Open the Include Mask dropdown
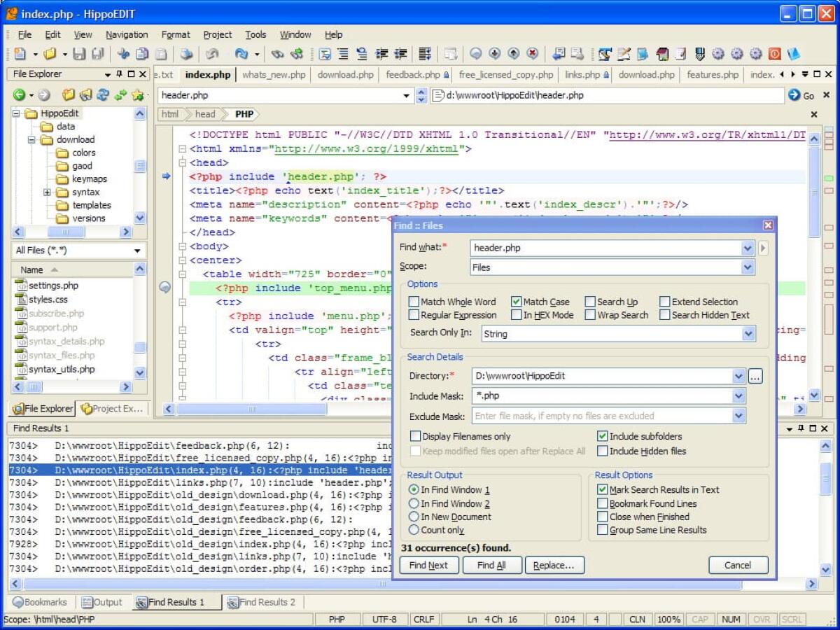The width and height of the screenshot is (840, 630). [x=739, y=395]
